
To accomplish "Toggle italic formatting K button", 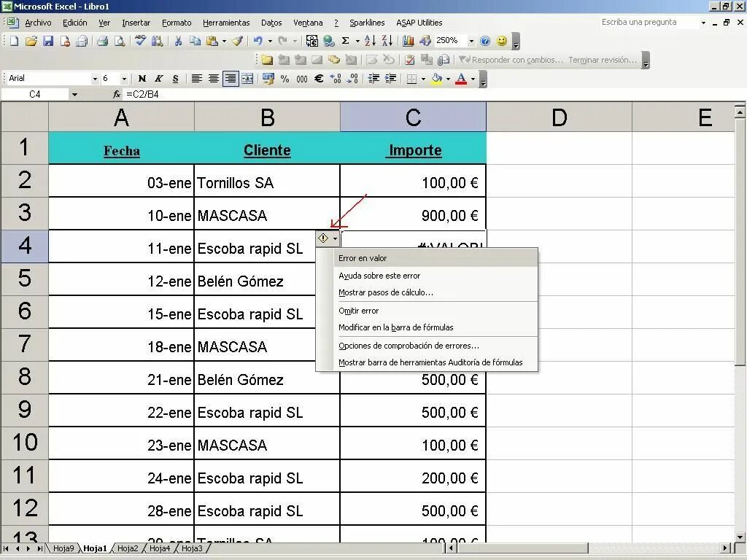I will 158,79.
